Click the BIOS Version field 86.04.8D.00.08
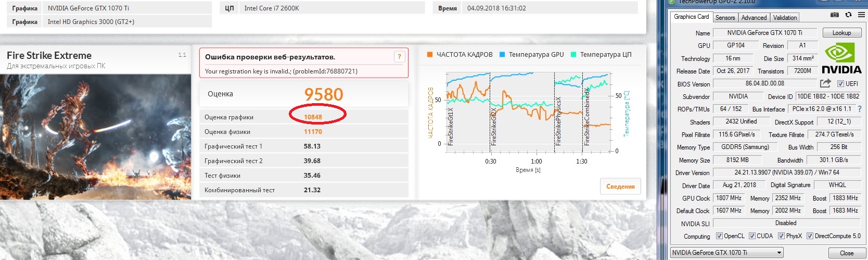 [x=764, y=83]
